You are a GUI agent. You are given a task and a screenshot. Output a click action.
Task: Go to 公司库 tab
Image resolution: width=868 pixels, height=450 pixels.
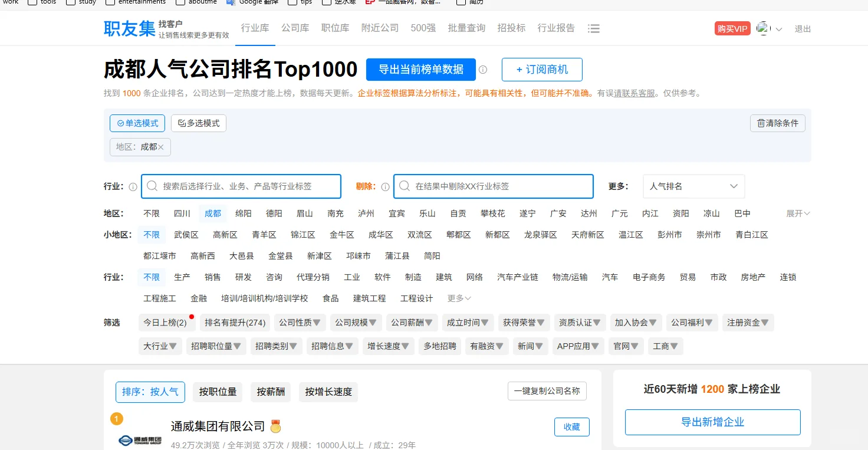[295, 28]
